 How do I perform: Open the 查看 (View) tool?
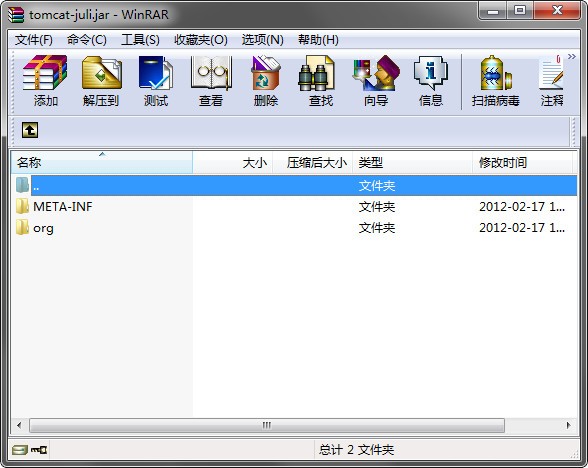pos(211,81)
